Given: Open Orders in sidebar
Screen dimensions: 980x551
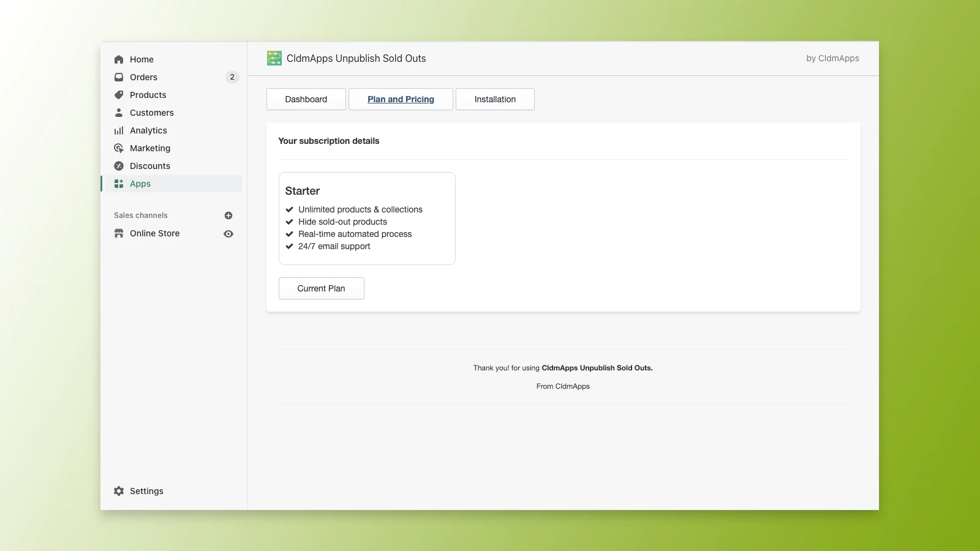Looking at the screenshot, I should pos(143,77).
